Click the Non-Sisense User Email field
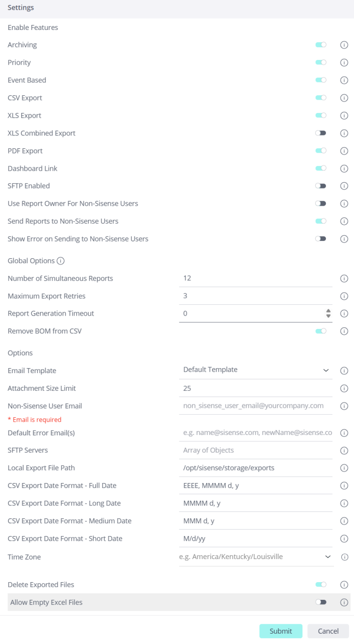The width and height of the screenshot is (354, 644). [x=255, y=406]
